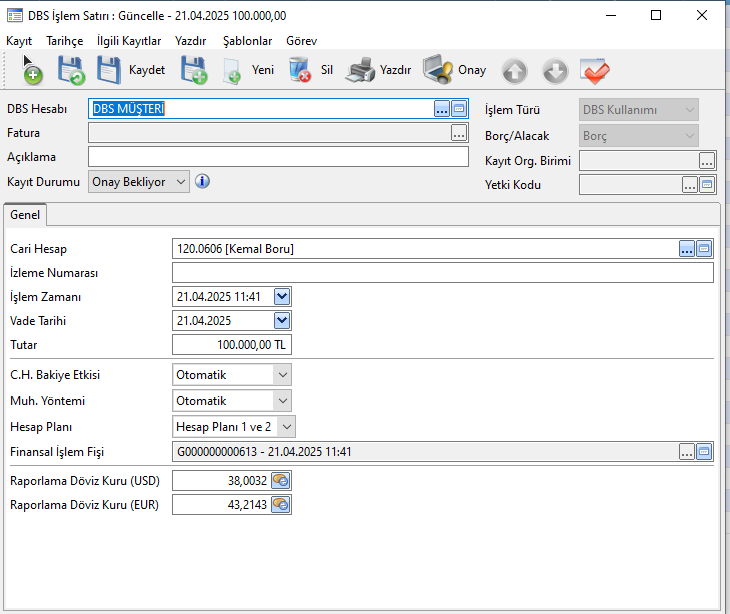Image resolution: width=730 pixels, height=614 pixels.
Task: Browse Cari Hesap with ellipsis button
Action: pyautogui.click(x=686, y=249)
